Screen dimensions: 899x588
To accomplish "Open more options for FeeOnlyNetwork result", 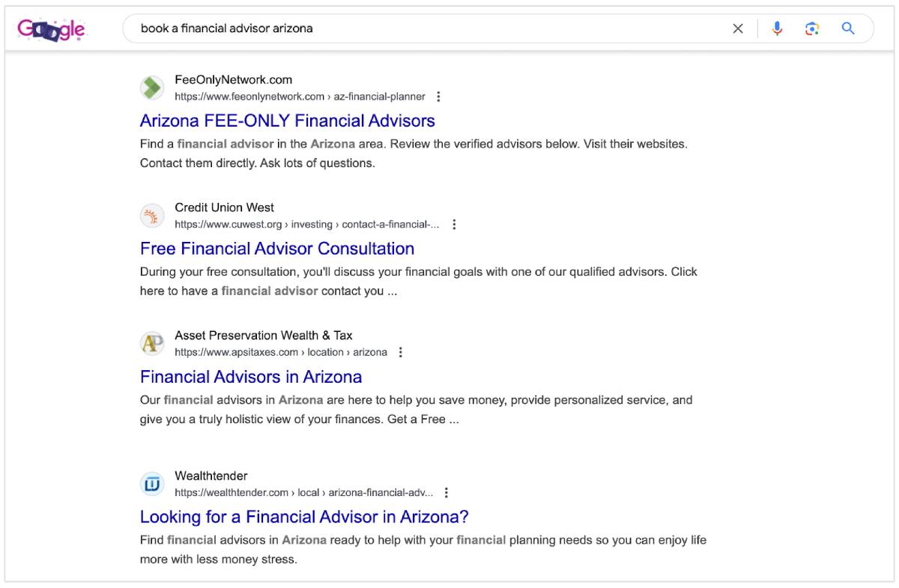I will [x=439, y=97].
